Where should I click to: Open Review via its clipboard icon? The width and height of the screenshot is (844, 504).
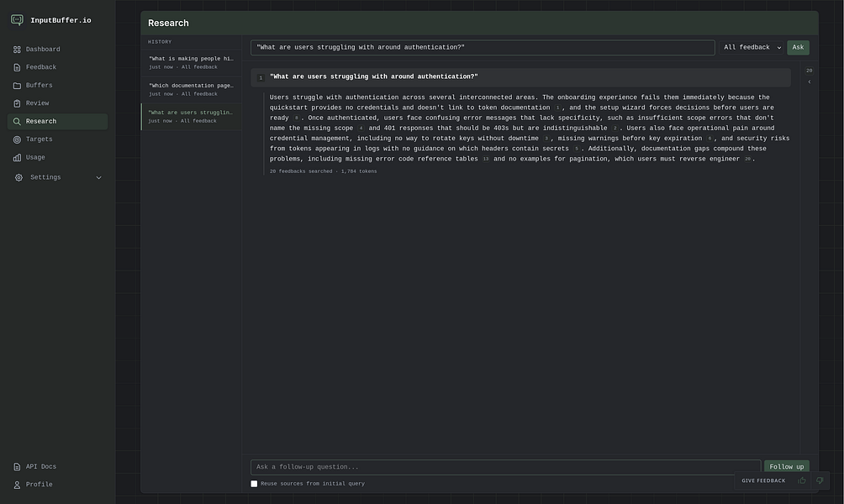(x=17, y=103)
